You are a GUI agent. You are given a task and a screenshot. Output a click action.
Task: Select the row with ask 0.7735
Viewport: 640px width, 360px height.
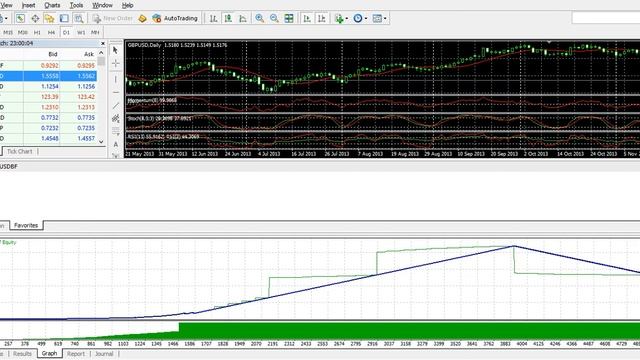(x=48, y=118)
